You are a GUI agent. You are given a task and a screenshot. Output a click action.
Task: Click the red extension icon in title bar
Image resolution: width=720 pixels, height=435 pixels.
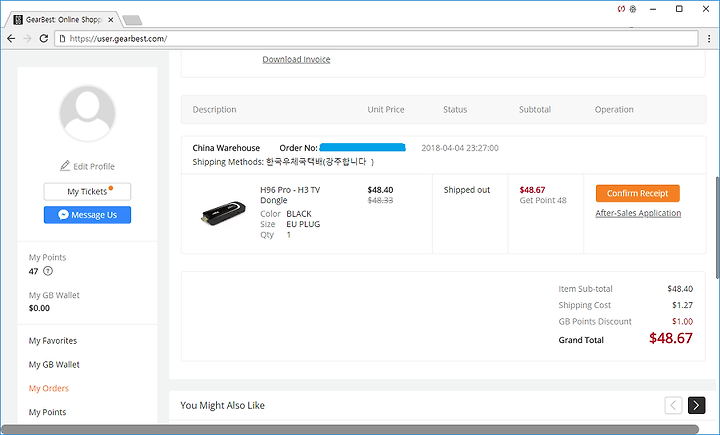tap(621, 9)
